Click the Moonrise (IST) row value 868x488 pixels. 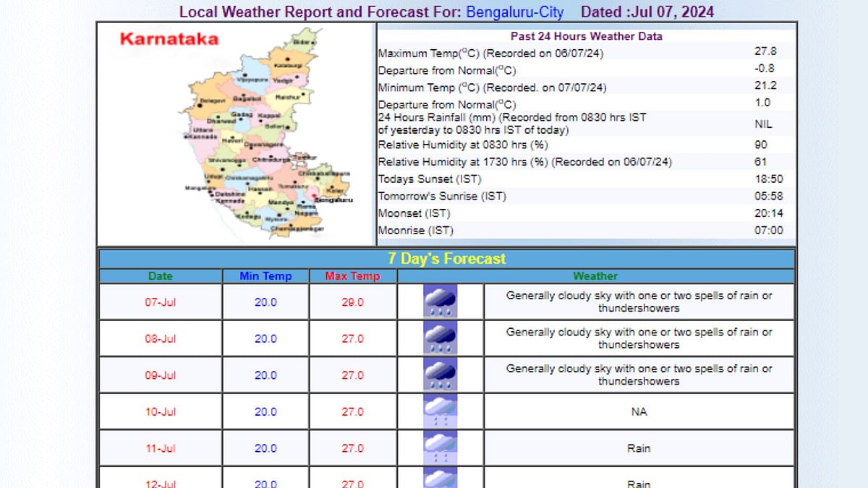pyautogui.click(x=769, y=230)
